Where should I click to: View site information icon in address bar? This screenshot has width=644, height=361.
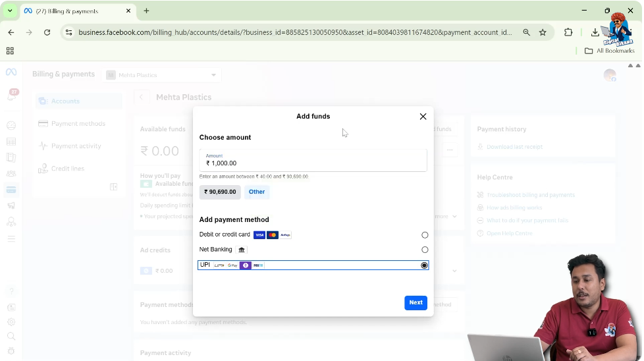[69, 32]
